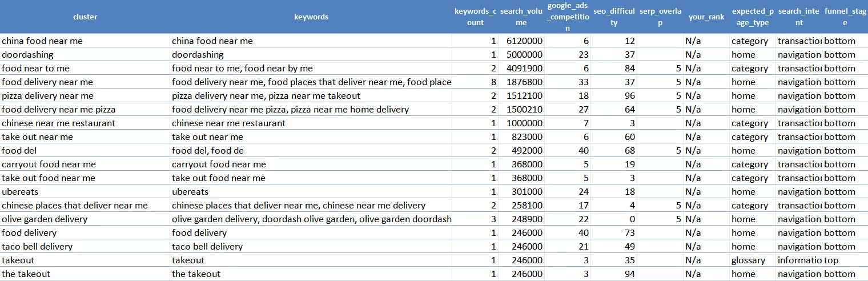This screenshot has height=281, width=868.
Task: Select search volume value 1876800
Action: point(521,82)
